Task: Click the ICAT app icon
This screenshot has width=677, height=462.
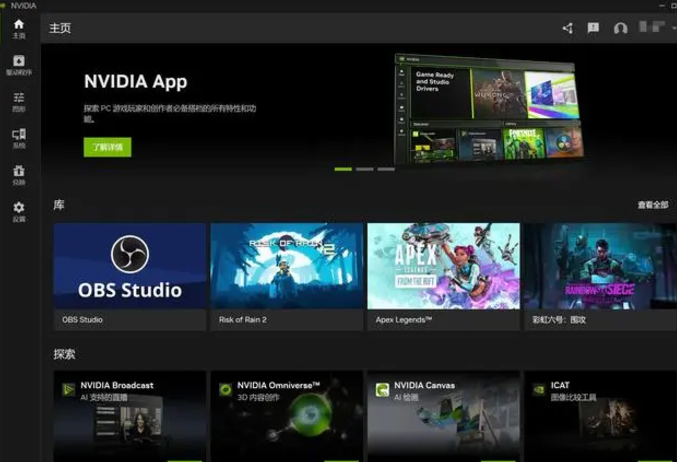Action: pyautogui.click(x=539, y=390)
